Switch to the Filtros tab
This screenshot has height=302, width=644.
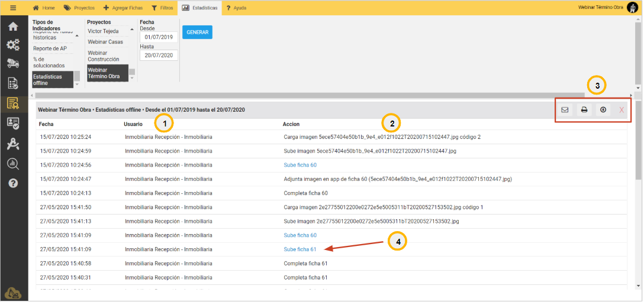point(162,8)
